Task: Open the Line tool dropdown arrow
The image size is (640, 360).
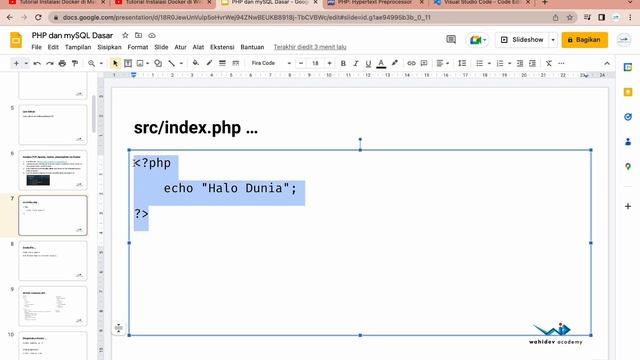Action: (x=181, y=63)
